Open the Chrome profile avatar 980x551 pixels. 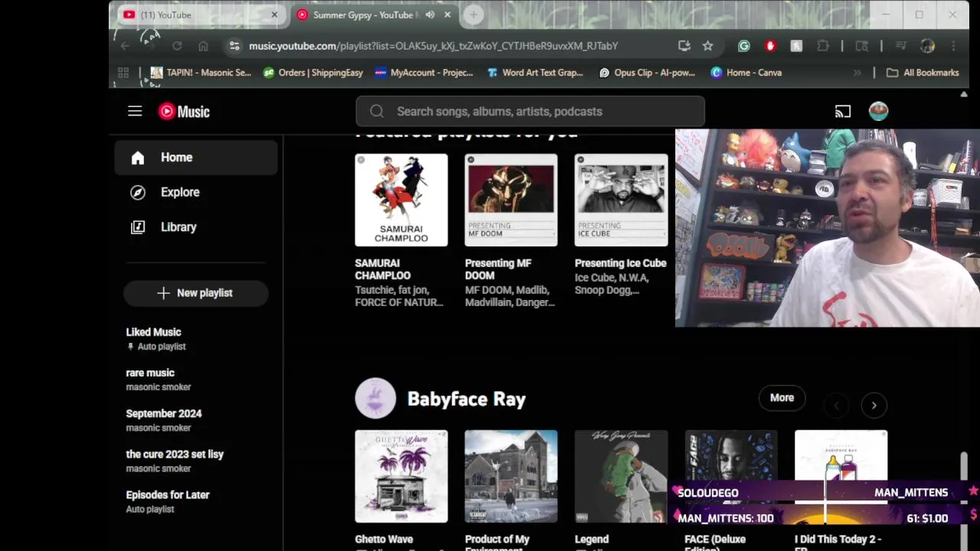click(x=927, y=46)
